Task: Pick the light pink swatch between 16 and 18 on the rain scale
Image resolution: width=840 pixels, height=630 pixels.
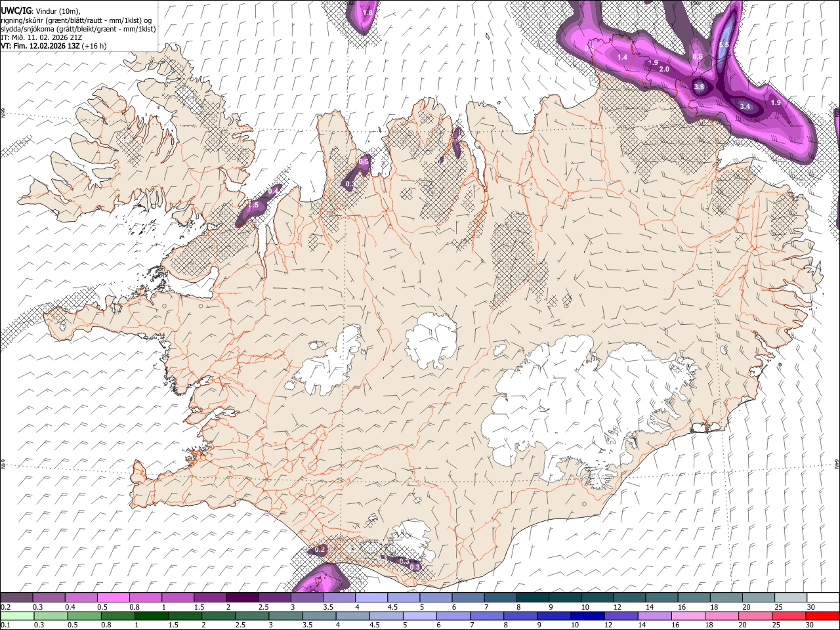Action: (688, 616)
